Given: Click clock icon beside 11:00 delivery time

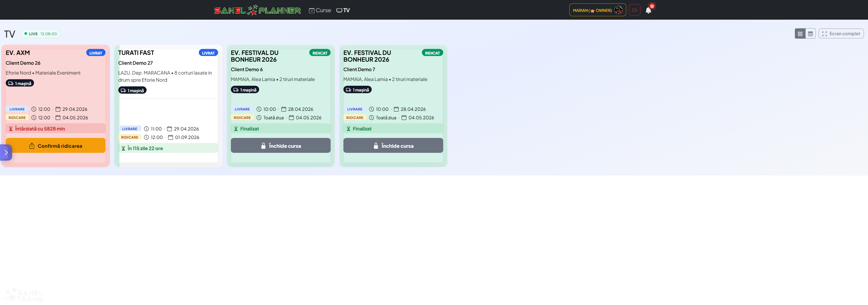Looking at the screenshot, I should pos(146,129).
